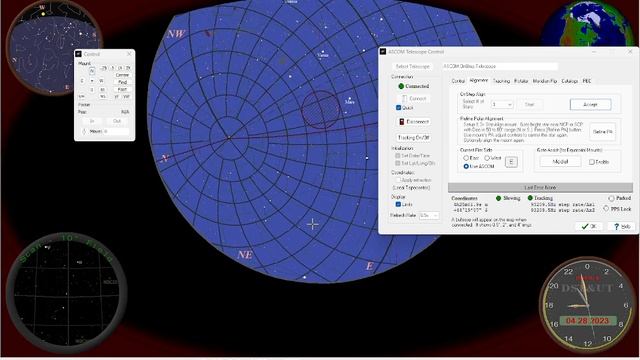Click the DST & UT clock face
Screen dimensions: 640x360
coord(587,304)
